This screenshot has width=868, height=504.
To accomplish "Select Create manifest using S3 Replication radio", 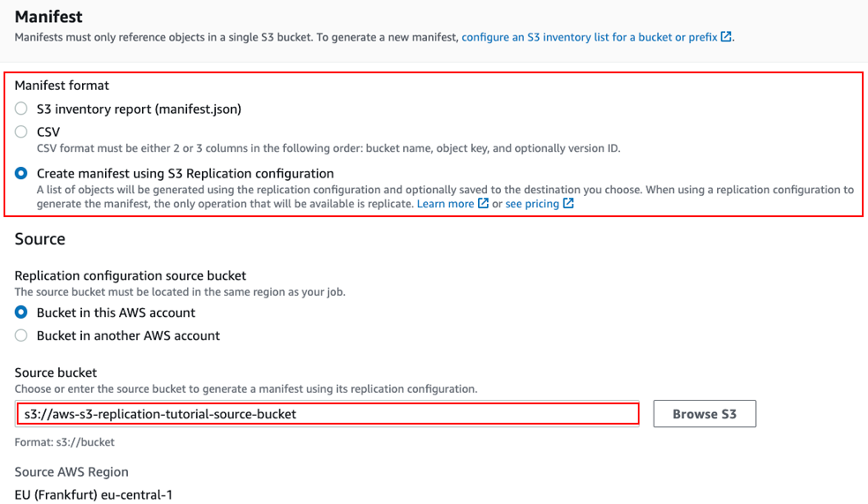I will pyautogui.click(x=21, y=173).
